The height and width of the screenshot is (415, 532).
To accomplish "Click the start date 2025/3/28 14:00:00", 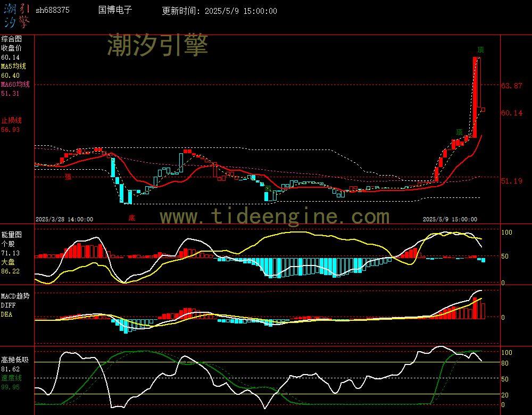I will coord(64,219).
